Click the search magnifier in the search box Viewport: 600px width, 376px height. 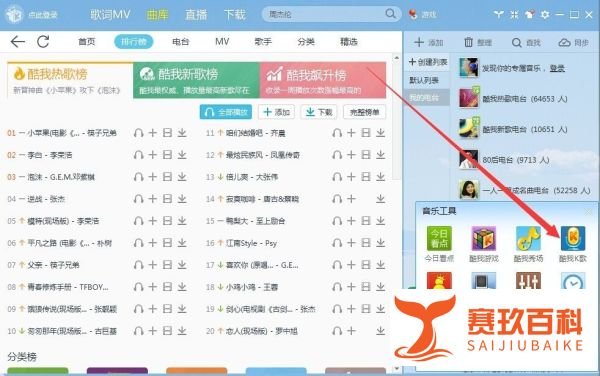point(390,14)
